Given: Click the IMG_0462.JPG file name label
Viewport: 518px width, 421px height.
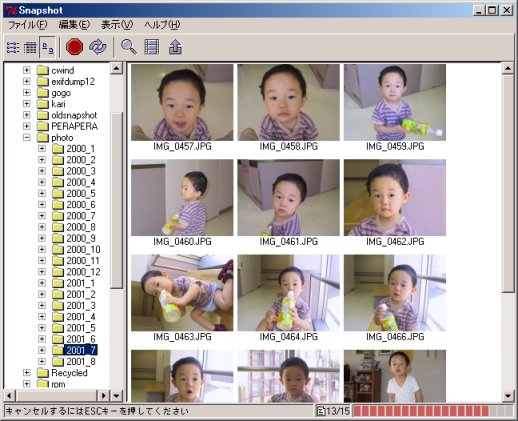Looking at the screenshot, I should (395, 241).
